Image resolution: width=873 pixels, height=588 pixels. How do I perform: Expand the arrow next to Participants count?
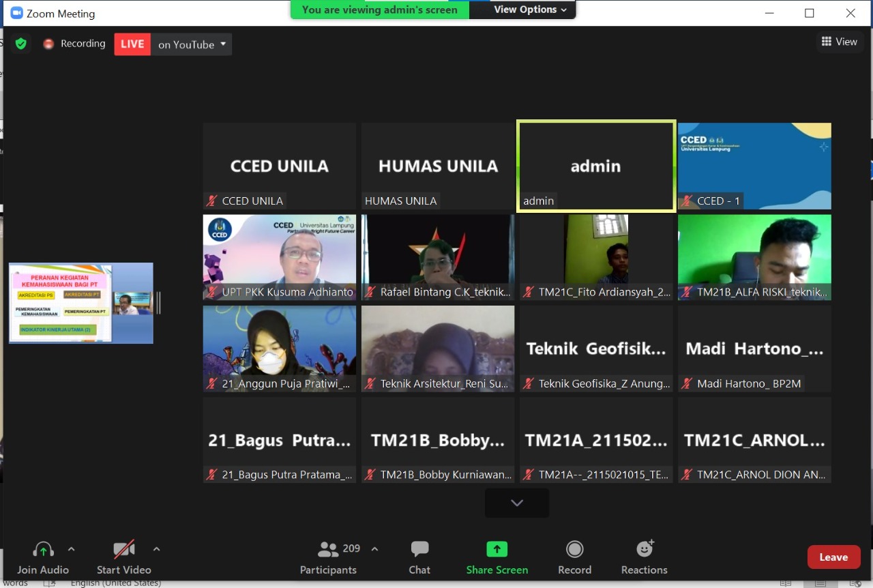click(x=374, y=549)
